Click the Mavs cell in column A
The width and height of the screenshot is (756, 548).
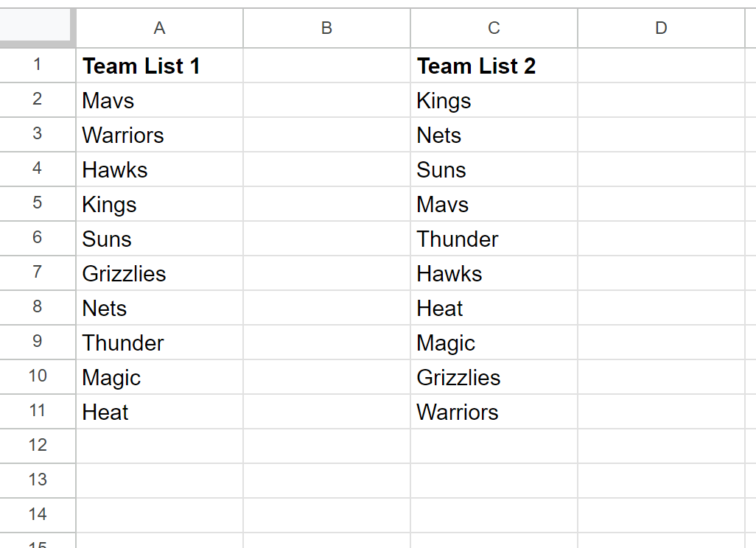coord(160,100)
